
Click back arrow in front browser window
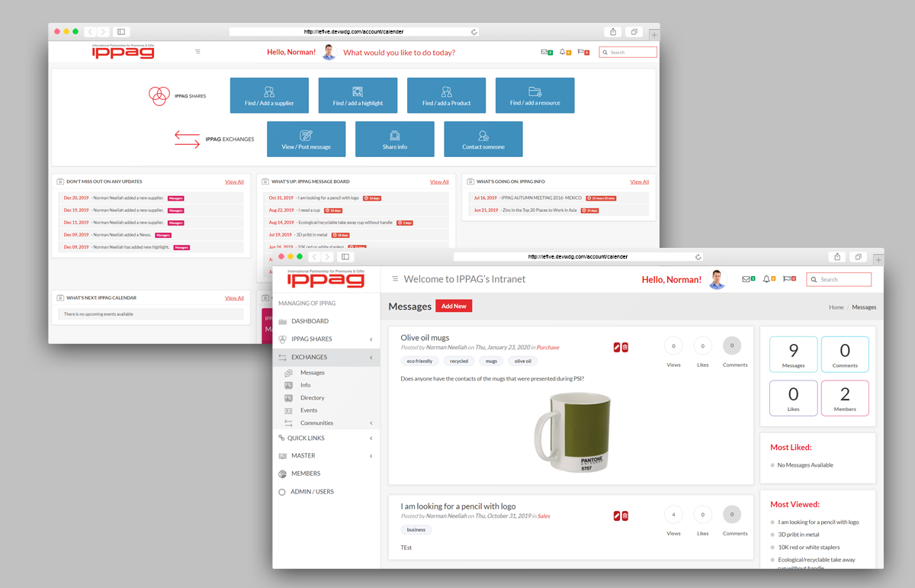click(x=314, y=257)
